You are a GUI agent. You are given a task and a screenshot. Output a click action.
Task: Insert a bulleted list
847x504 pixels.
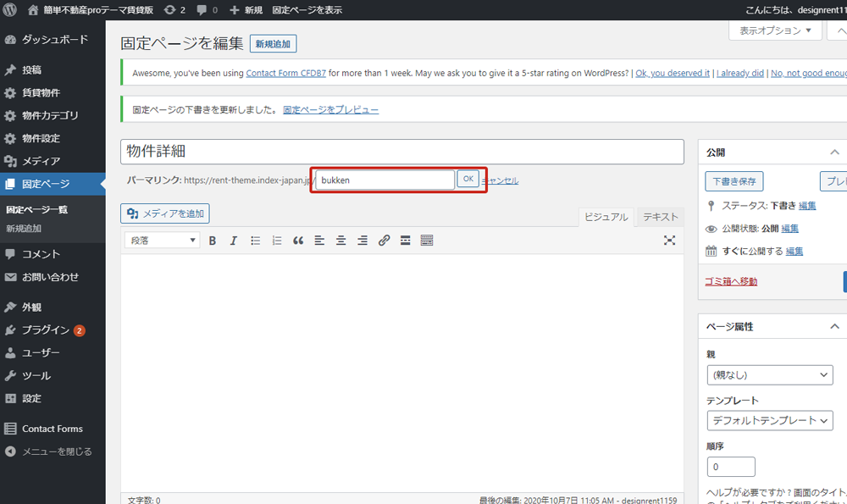[255, 241]
